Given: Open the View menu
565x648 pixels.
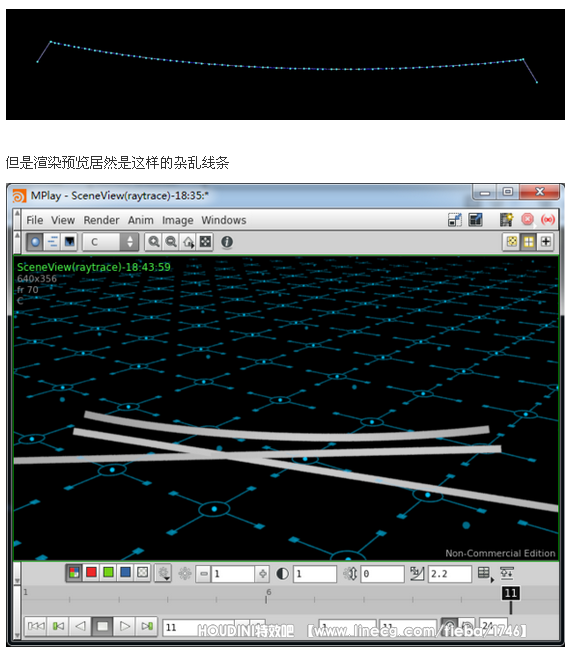Looking at the screenshot, I should [x=63, y=220].
